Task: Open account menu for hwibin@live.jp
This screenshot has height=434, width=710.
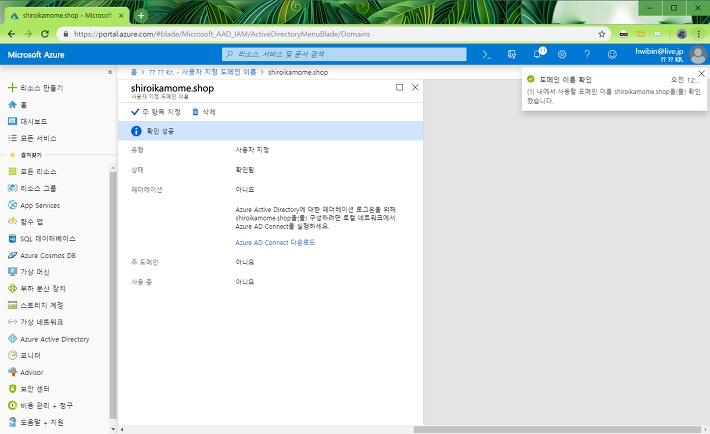Action: point(670,54)
